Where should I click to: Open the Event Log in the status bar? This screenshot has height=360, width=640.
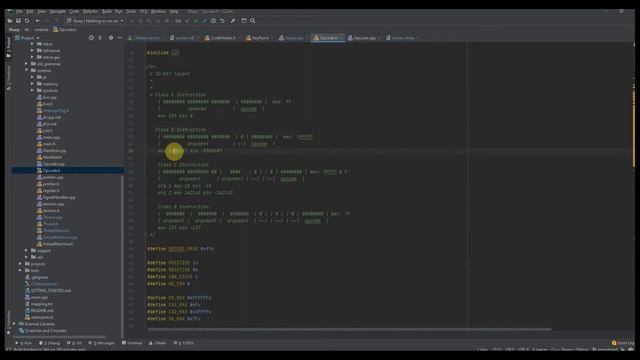point(623,343)
